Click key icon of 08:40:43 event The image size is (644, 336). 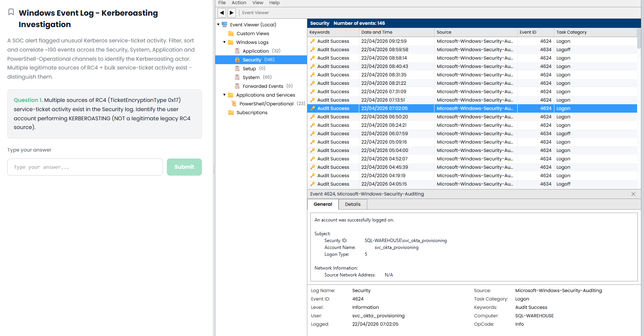pyautogui.click(x=313, y=66)
